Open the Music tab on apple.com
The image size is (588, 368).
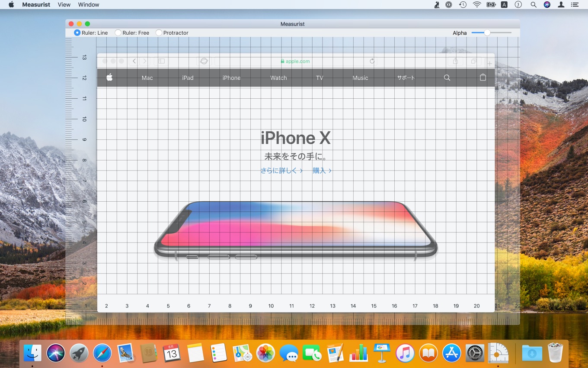click(x=360, y=78)
